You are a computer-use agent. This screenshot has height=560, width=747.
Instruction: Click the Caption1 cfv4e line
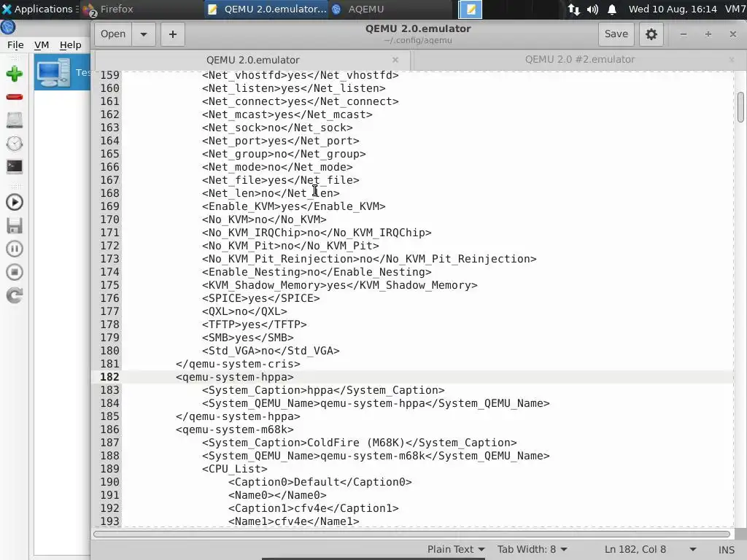point(313,508)
